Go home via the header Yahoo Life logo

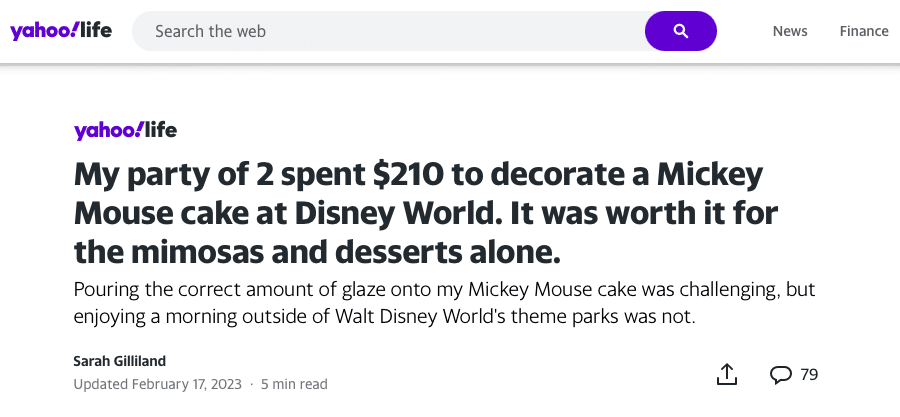(x=61, y=31)
